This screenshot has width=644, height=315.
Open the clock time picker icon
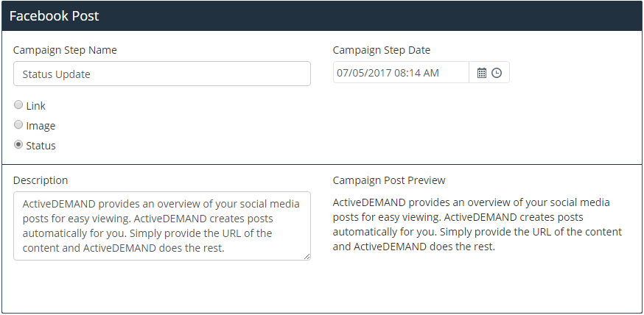coord(497,73)
